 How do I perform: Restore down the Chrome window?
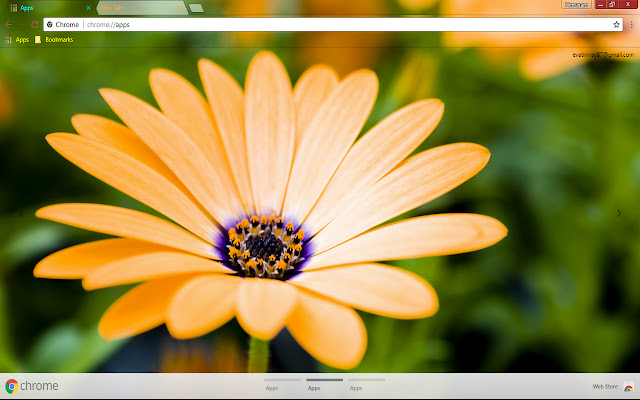point(612,5)
